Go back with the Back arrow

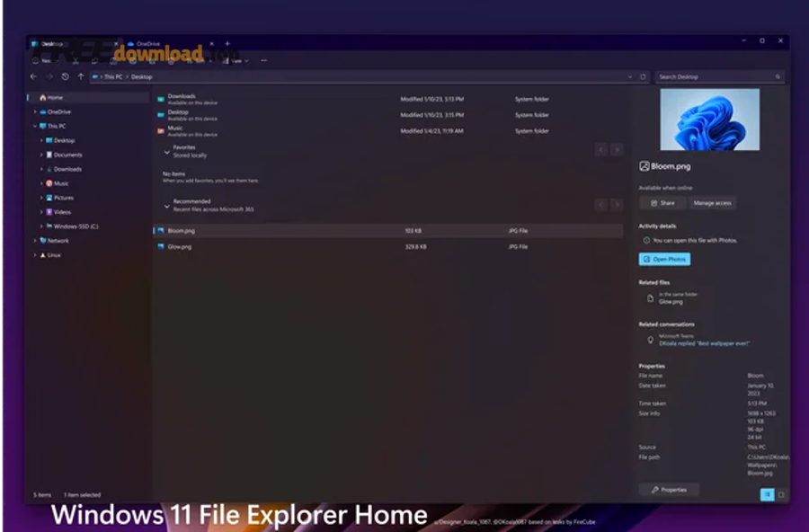coord(33,77)
